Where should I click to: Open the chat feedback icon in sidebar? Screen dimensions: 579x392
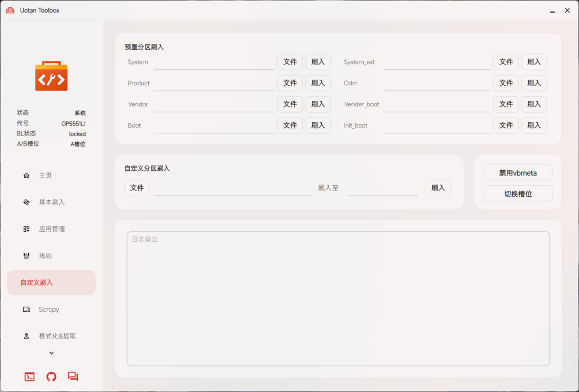tap(73, 377)
